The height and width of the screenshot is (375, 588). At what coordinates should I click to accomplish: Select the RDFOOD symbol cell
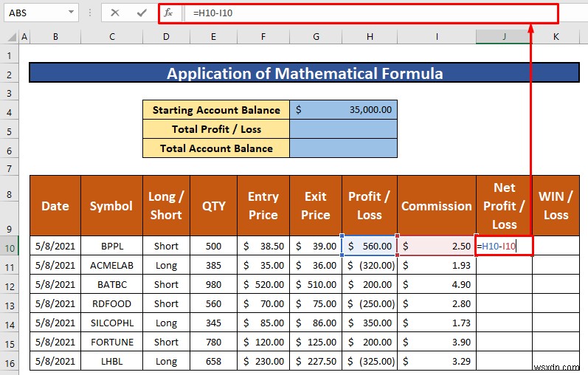(x=111, y=303)
